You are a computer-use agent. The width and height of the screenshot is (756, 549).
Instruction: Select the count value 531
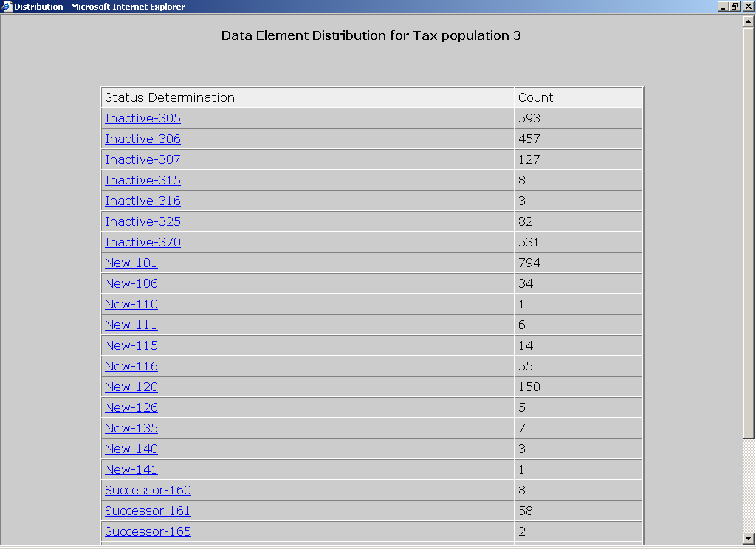[529, 243]
